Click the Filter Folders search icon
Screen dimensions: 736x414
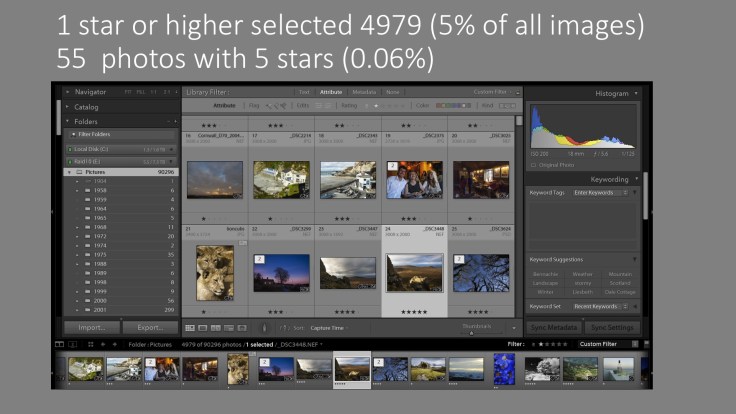pyautogui.click(x=74, y=134)
